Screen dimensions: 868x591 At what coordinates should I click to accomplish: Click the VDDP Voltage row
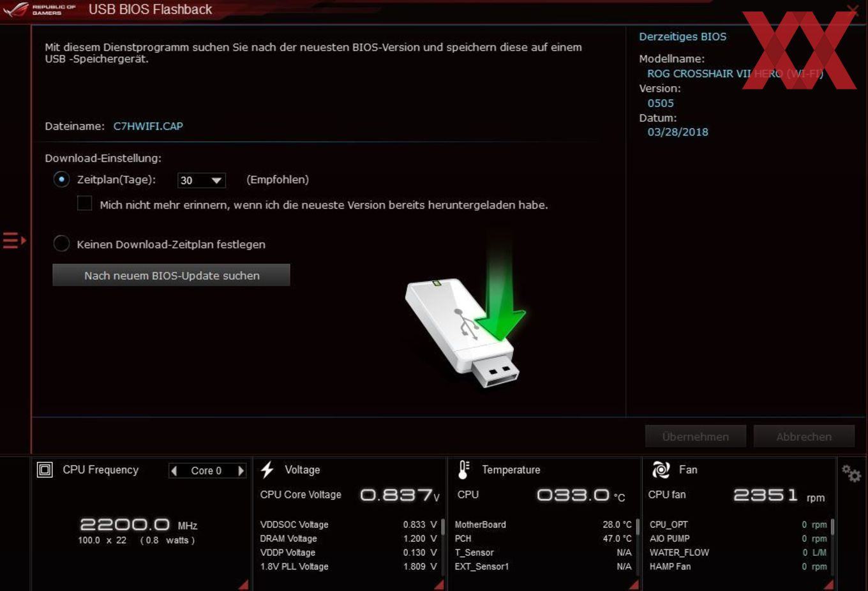pyautogui.click(x=348, y=553)
